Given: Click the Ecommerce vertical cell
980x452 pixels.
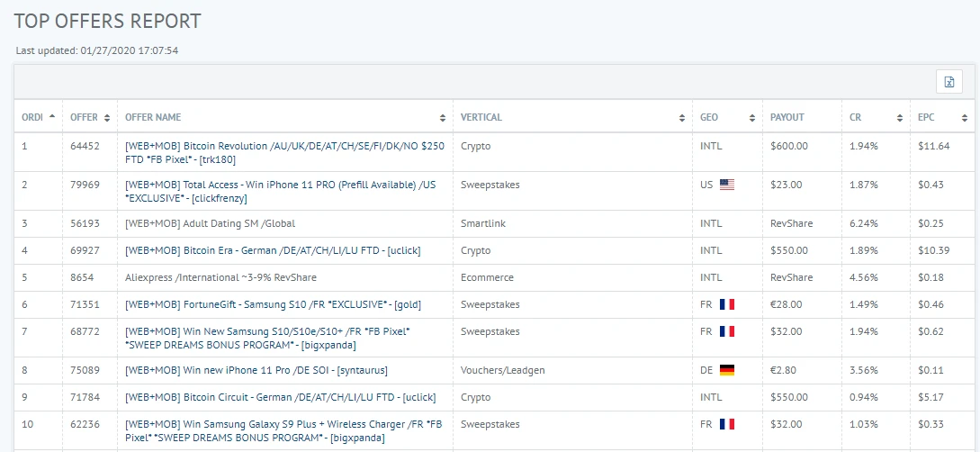Looking at the screenshot, I should (487, 277).
